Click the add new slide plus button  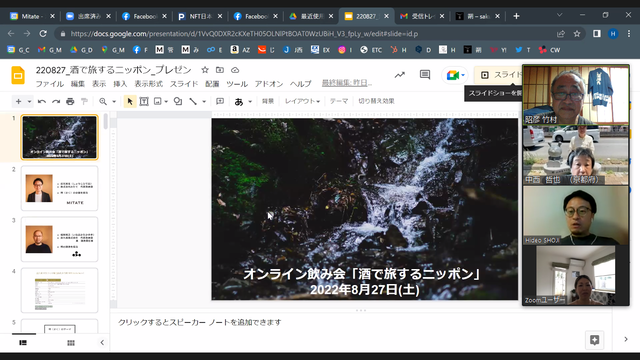(x=19, y=101)
